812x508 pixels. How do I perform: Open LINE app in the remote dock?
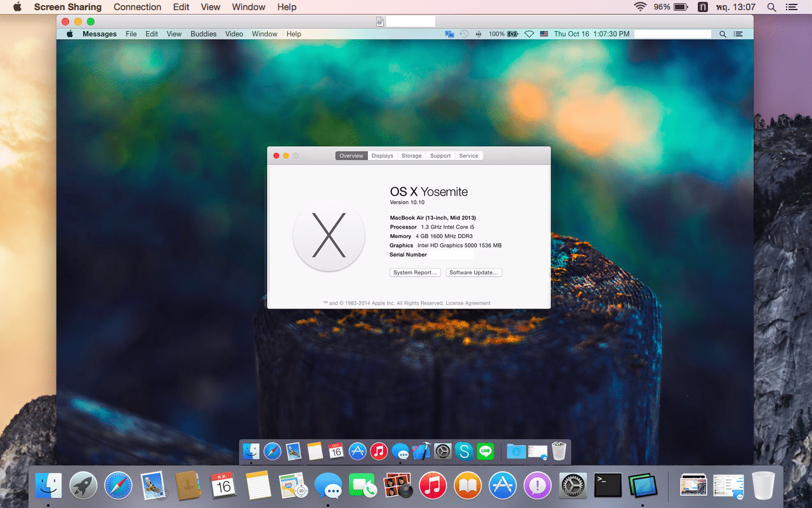(485, 451)
